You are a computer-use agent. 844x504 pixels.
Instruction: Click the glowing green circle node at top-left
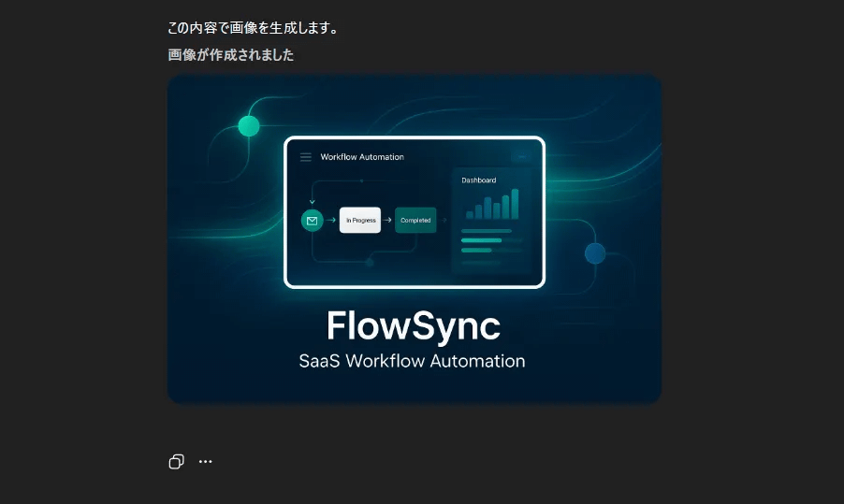pyautogui.click(x=249, y=126)
